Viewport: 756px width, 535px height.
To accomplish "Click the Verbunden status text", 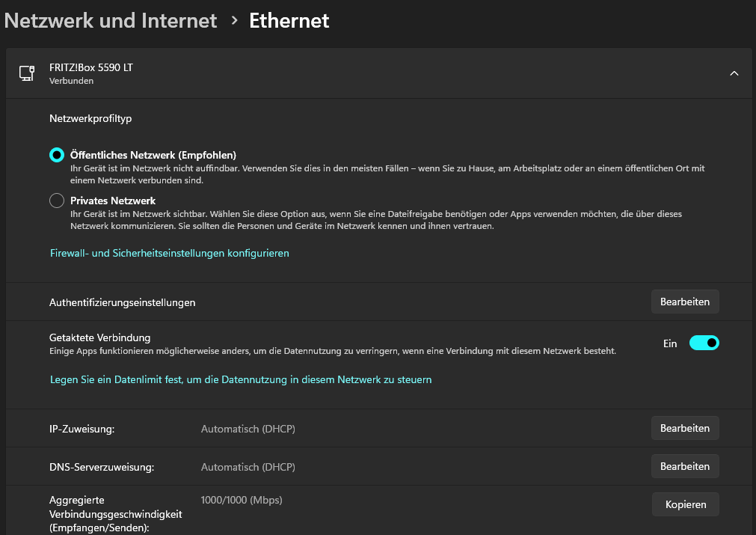I will (x=71, y=81).
